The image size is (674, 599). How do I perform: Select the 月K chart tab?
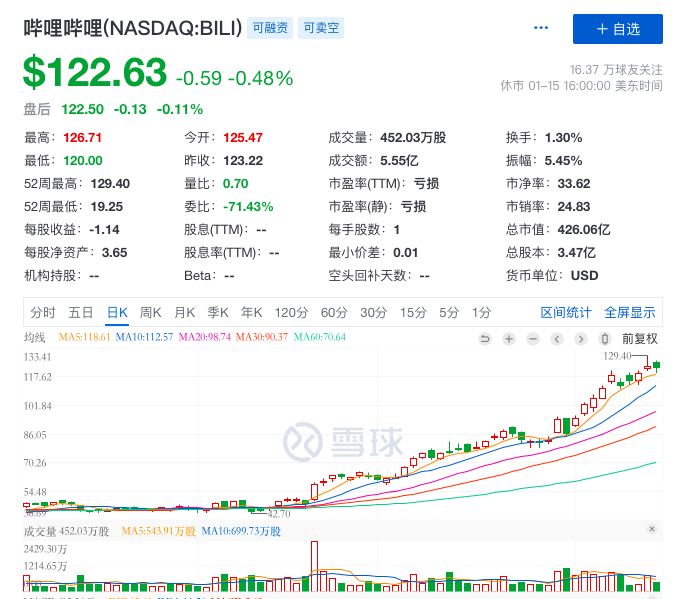(184, 312)
